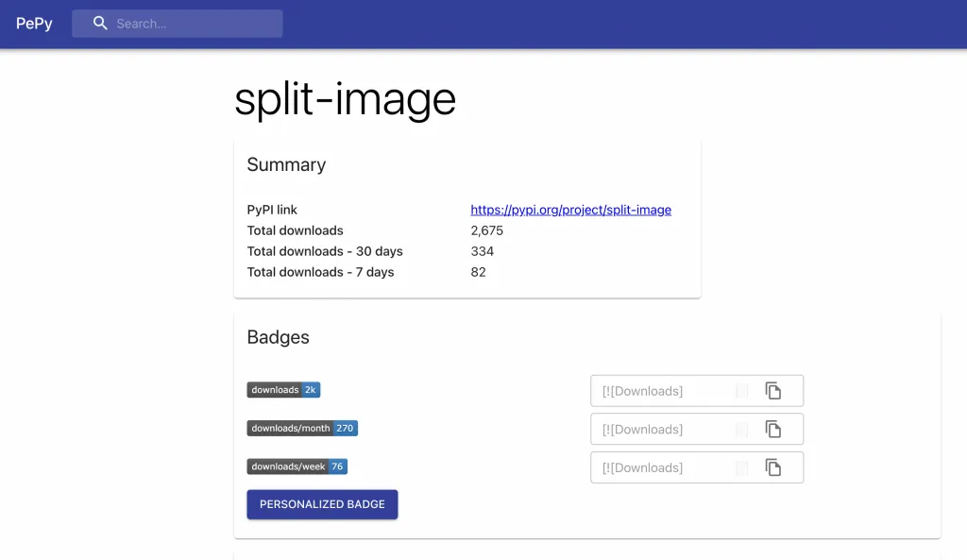Click Total downloads - 30 days label
The image size is (967, 560).
tap(325, 251)
